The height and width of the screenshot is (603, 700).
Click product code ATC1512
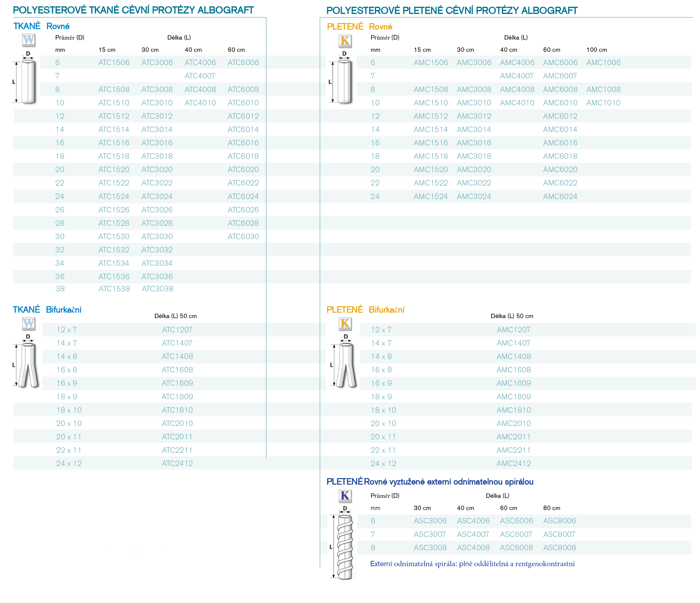114,116
